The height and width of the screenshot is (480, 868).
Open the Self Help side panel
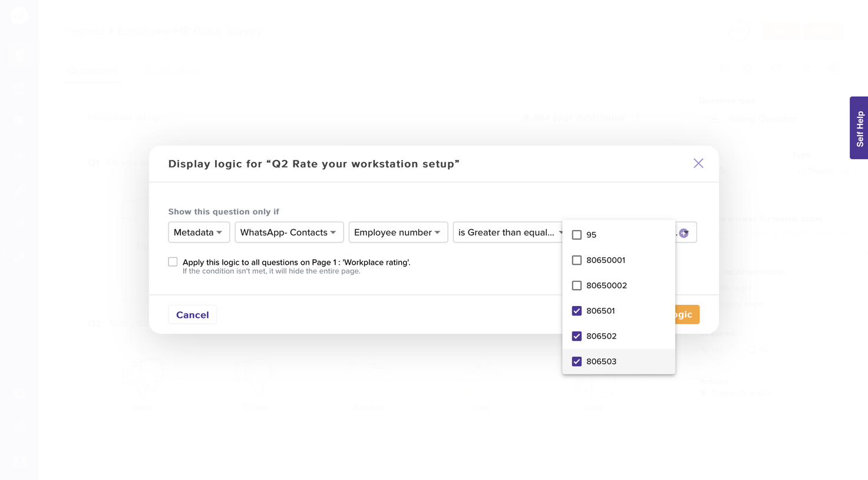859,128
